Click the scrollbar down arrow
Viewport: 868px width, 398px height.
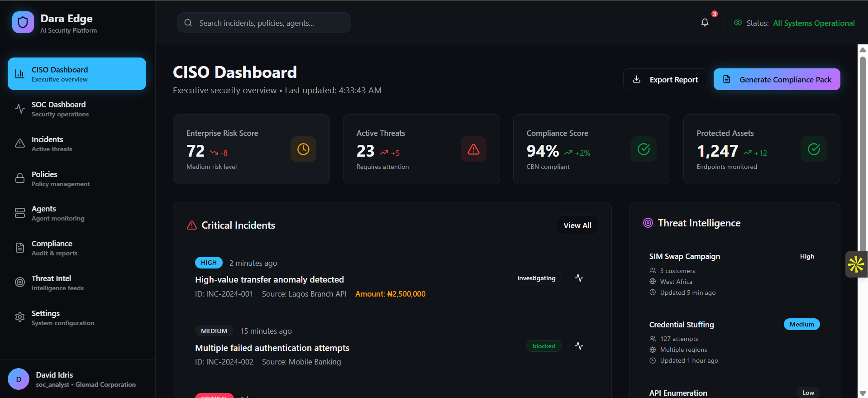click(x=863, y=393)
